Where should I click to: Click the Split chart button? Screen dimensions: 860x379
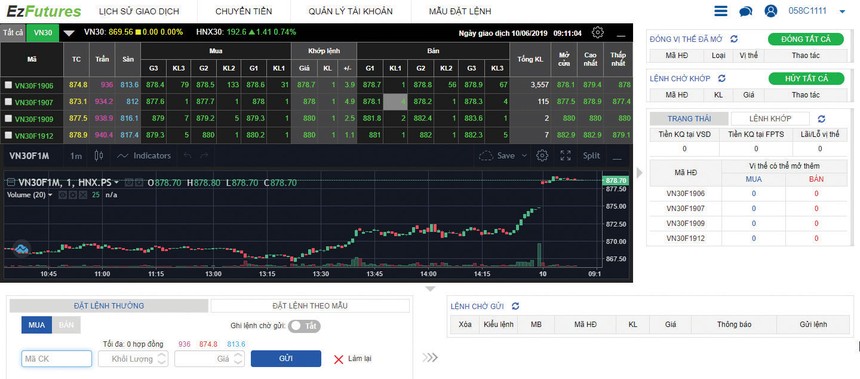coord(591,156)
